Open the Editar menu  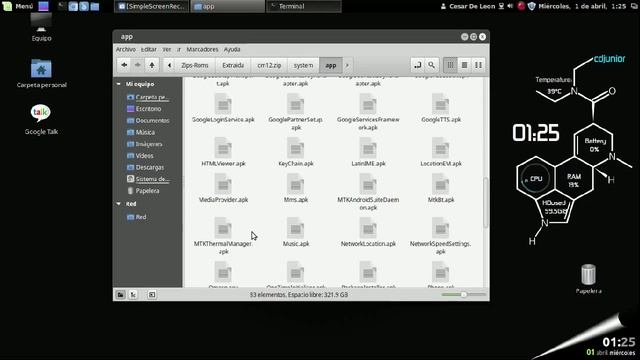[x=149, y=49]
